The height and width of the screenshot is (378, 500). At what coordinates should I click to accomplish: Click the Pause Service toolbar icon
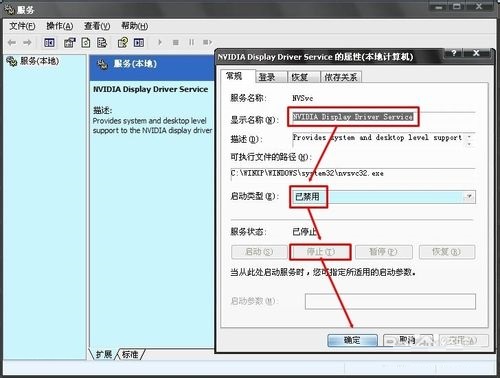pos(191,42)
